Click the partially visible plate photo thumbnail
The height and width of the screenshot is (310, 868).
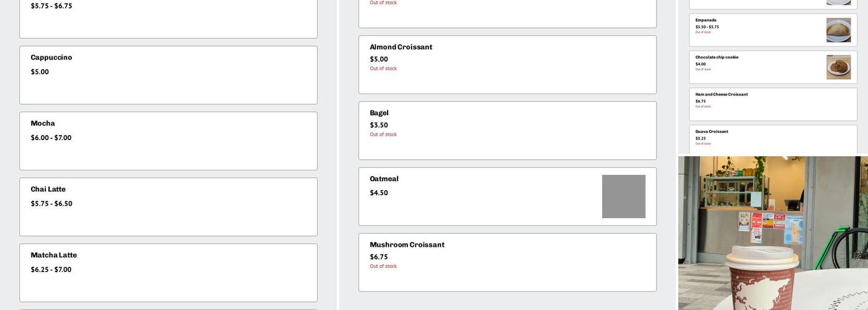point(838,2)
